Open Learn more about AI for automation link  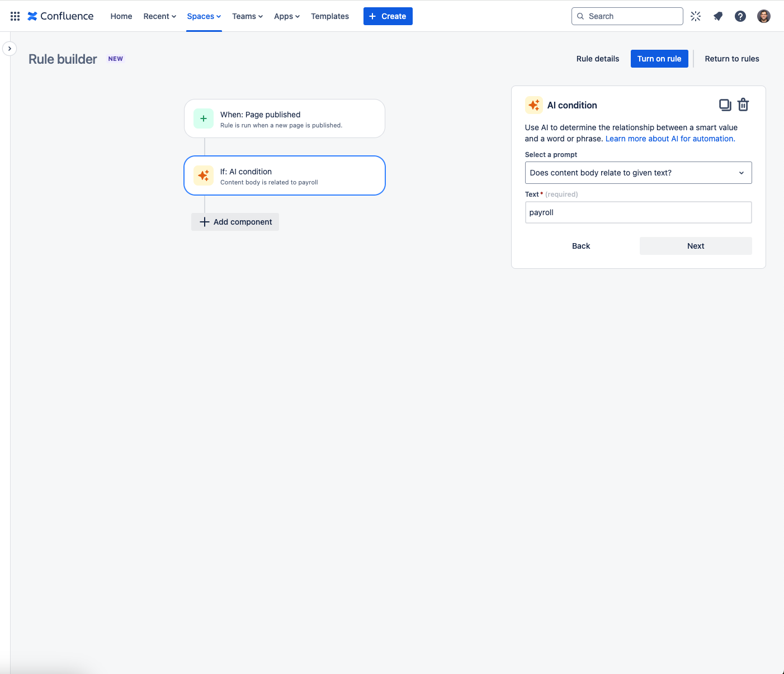coord(670,139)
